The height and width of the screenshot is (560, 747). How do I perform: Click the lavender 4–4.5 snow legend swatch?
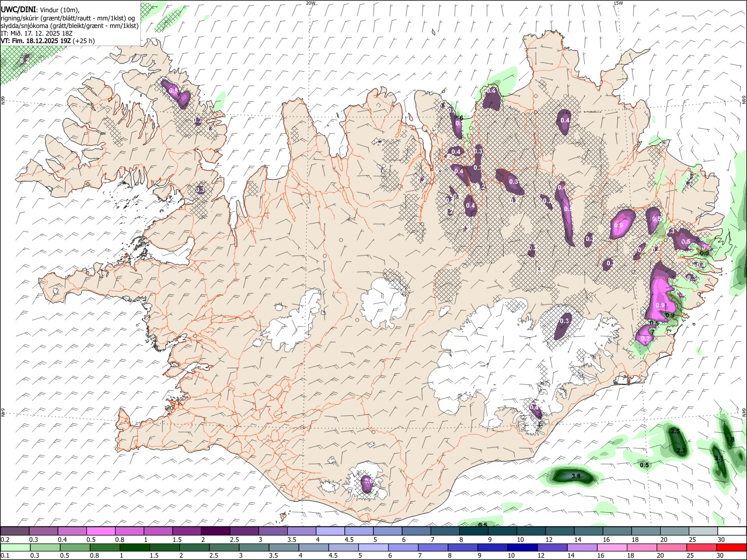tap(330, 531)
